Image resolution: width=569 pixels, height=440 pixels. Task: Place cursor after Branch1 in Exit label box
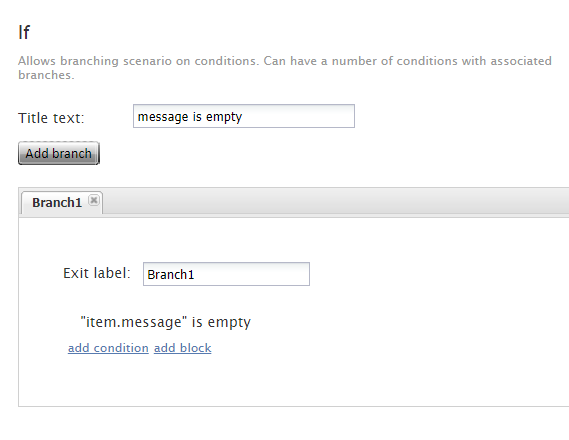point(196,275)
